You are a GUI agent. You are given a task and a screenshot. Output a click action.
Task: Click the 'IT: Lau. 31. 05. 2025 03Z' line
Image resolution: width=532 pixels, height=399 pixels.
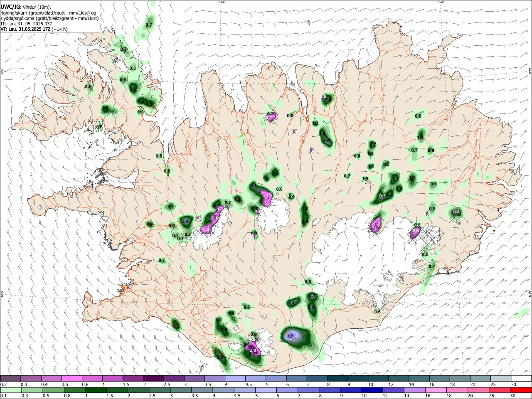coord(27,24)
